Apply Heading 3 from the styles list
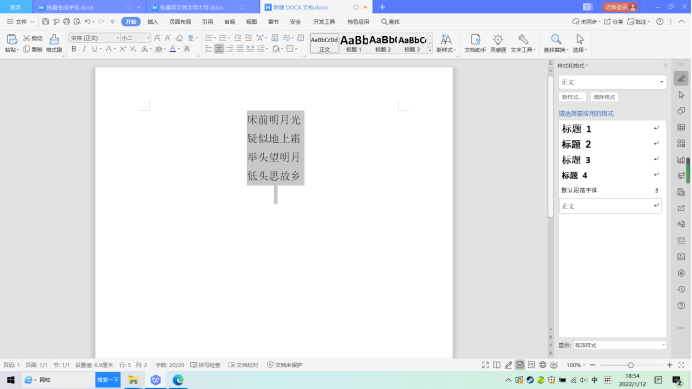This screenshot has height=389, width=692. click(610, 160)
